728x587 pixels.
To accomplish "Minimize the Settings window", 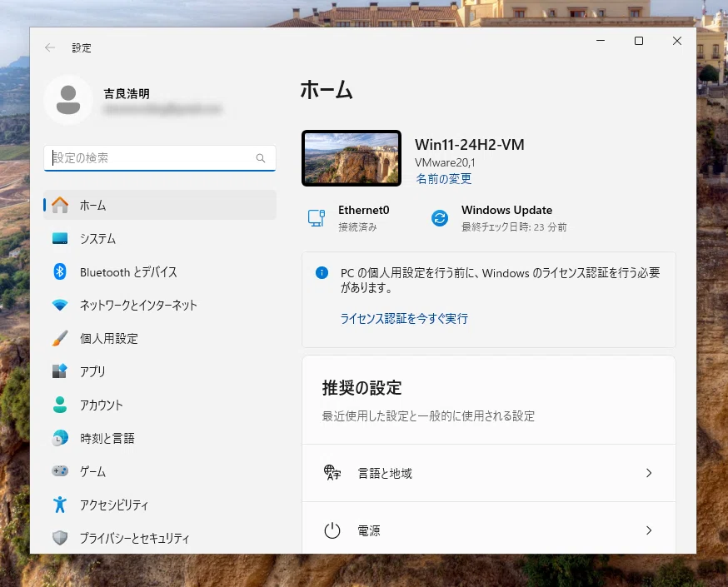I will coord(601,41).
